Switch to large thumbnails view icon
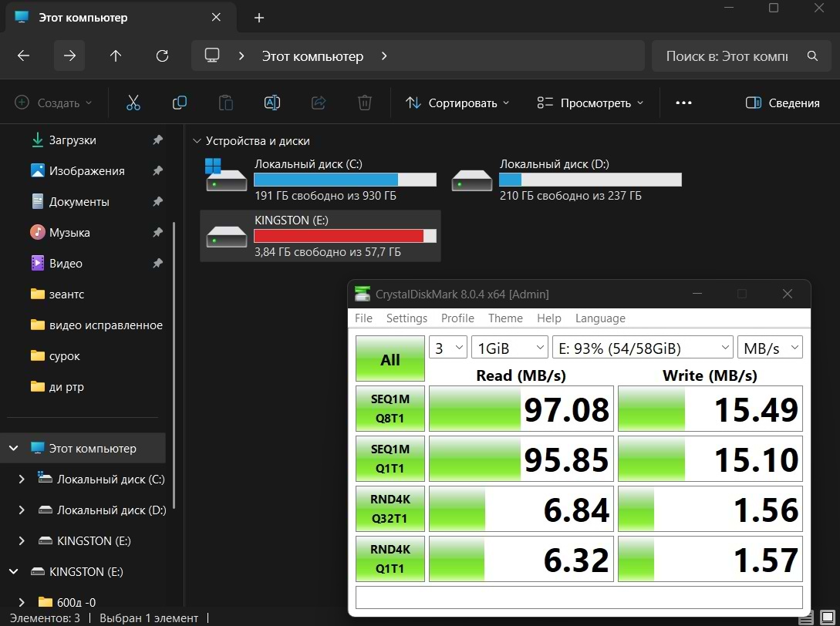Screen dimensions: 840x626 coord(828,618)
